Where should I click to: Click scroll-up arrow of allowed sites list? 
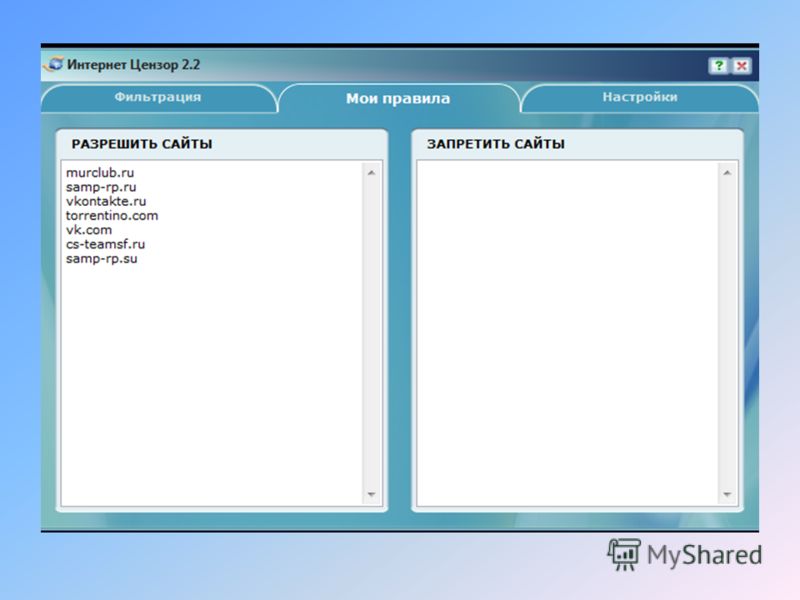(x=371, y=173)
